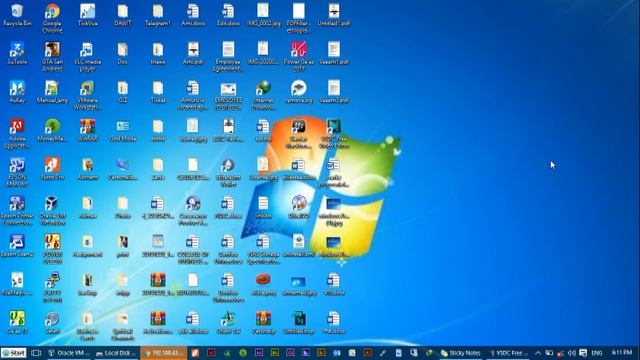640x360 pixels.
Task: Open the Ticket folder icon
Action: coord(158,91)
